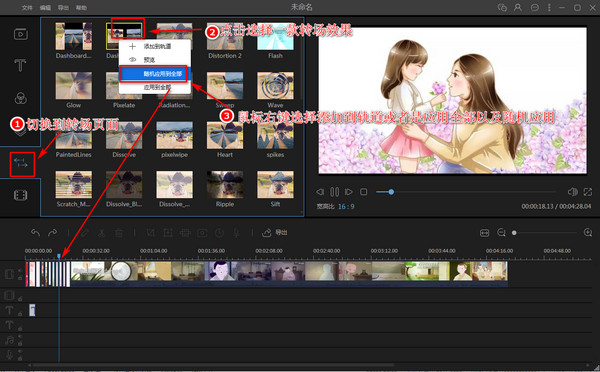Step to previous frame in preview
600x372 pixels.
click(x=320, y=191)
